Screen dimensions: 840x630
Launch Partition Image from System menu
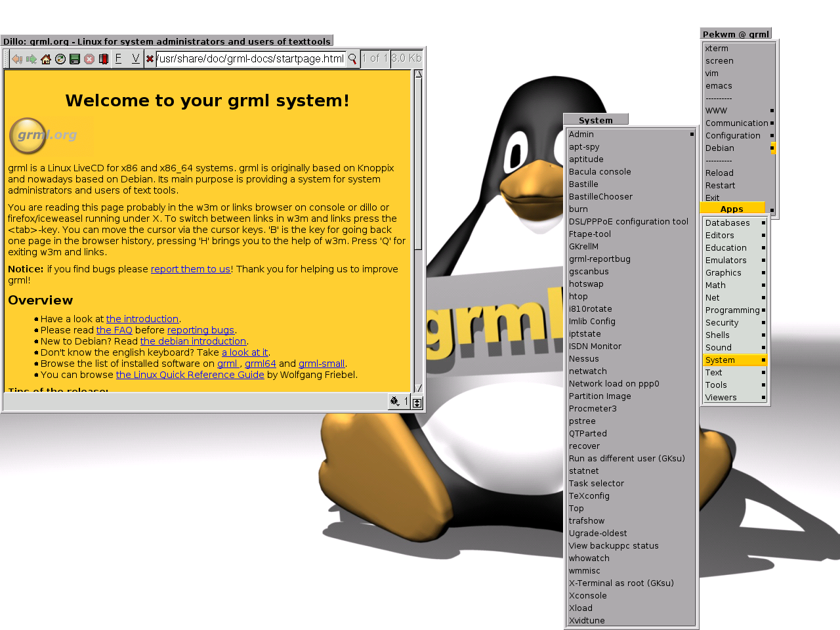click(631, 396)
